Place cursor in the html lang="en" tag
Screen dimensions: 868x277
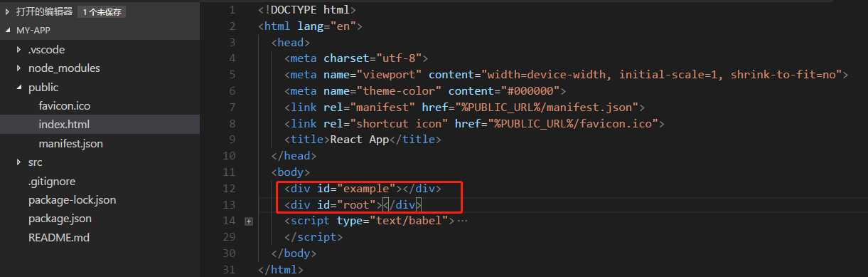click(311, 26)
